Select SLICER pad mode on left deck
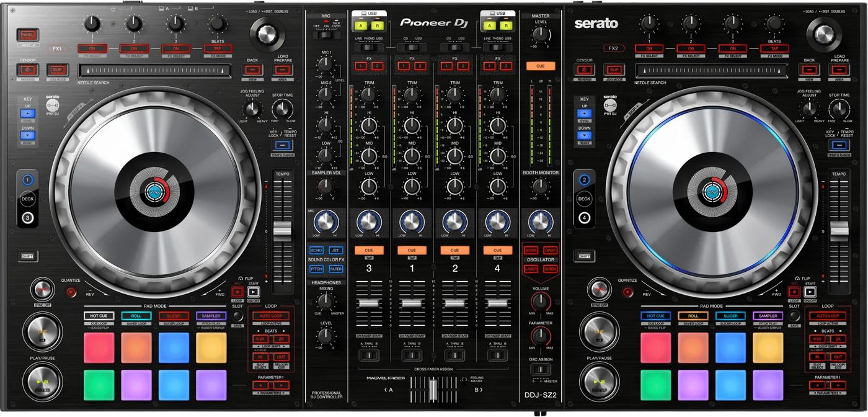 click(x=174, y=316)
